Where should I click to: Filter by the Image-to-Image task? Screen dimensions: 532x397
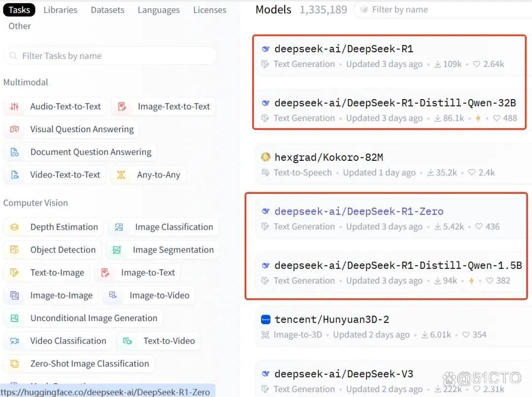pos(51,295)
